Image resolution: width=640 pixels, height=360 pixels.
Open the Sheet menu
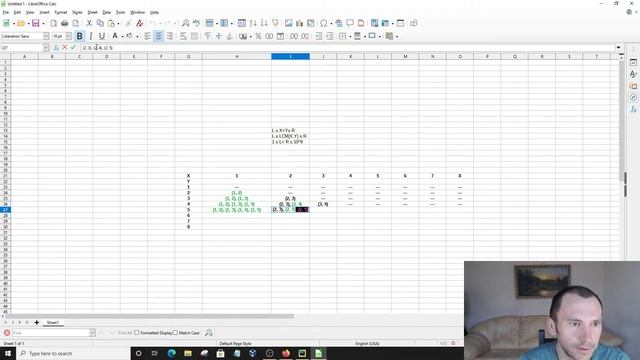coord(92,13)
